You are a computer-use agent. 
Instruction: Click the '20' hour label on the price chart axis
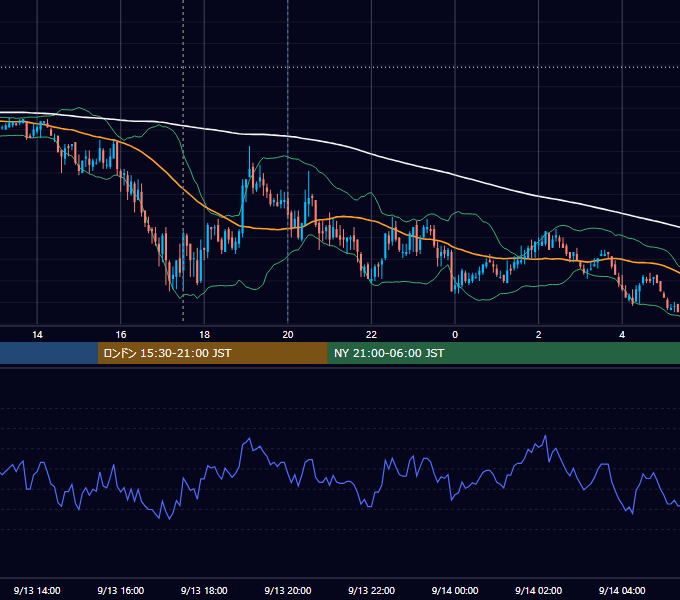pos(288,335)
